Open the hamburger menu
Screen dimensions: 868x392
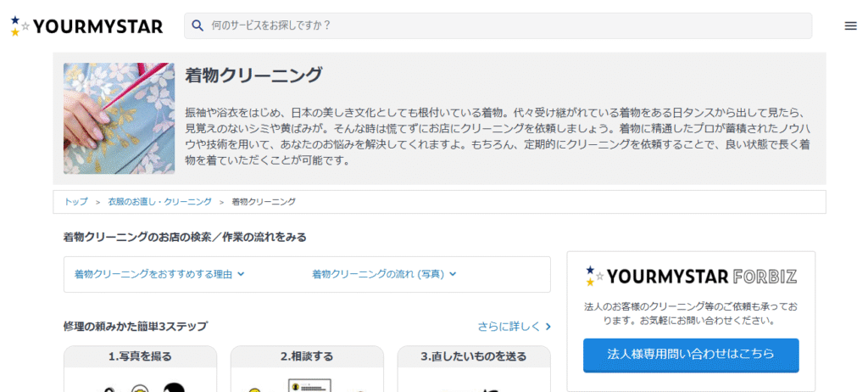850,25
